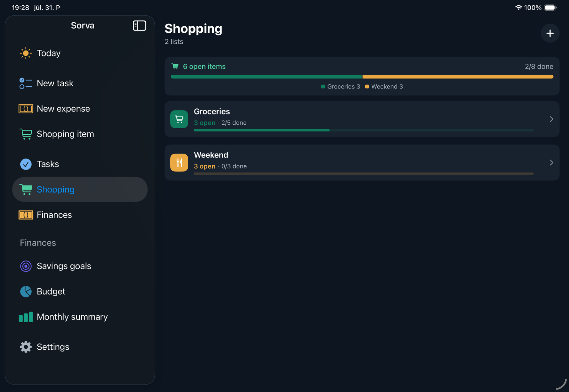Open the Weekend list row
569x392 pixels.
[362, 163]
